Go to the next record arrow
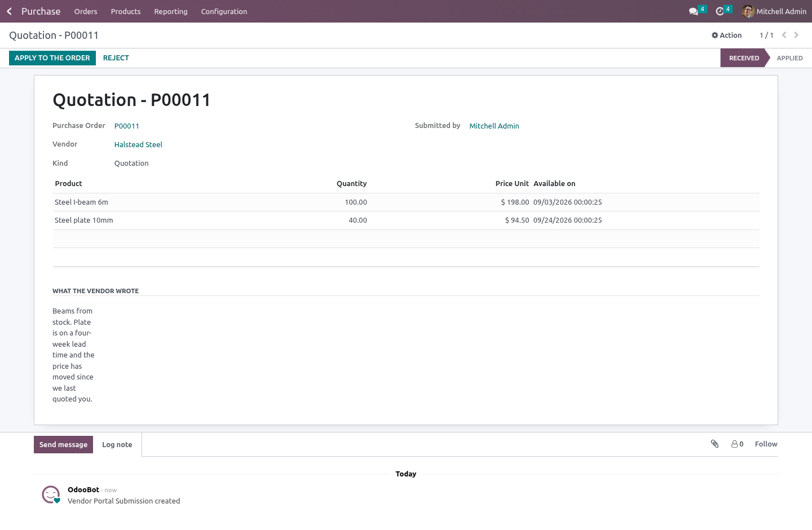 796,35
